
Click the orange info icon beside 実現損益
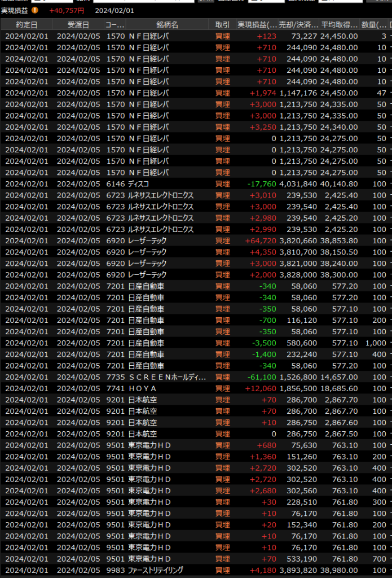point(35,10)
